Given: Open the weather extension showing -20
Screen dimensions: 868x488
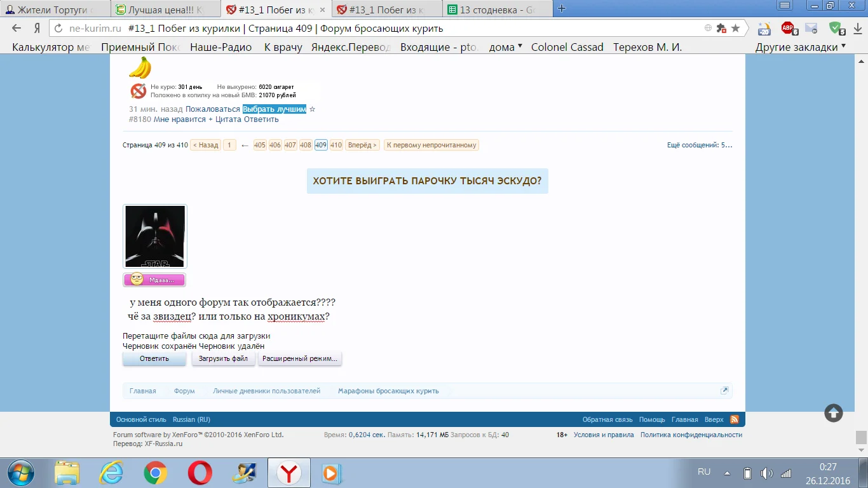Looking at the screenshot, I should tap(764, 29).
